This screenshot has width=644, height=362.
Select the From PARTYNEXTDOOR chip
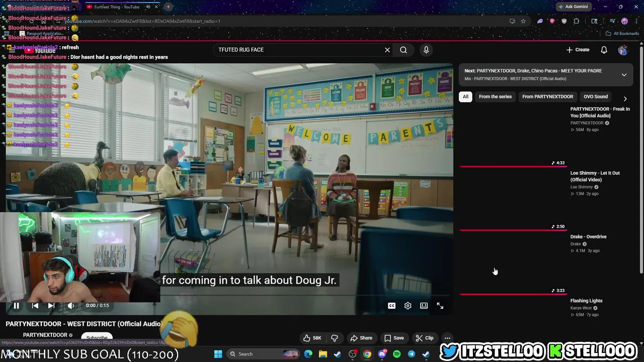pos(547,97)
